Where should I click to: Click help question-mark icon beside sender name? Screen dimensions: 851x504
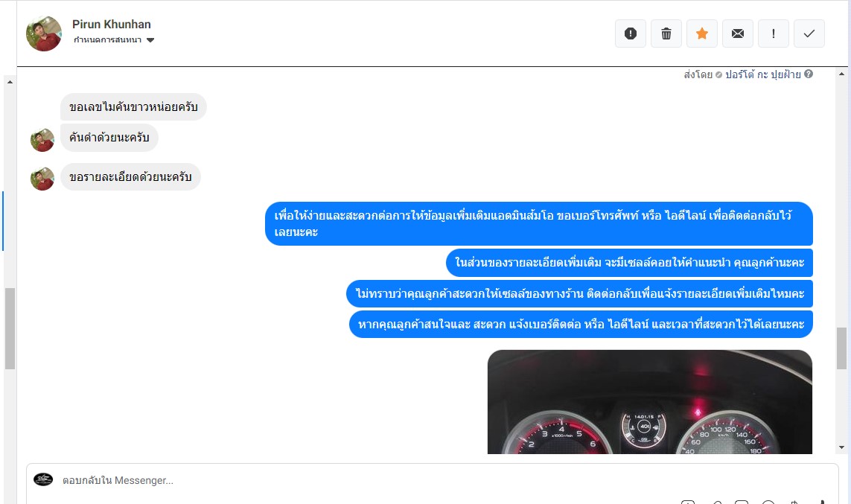point(808,74)
